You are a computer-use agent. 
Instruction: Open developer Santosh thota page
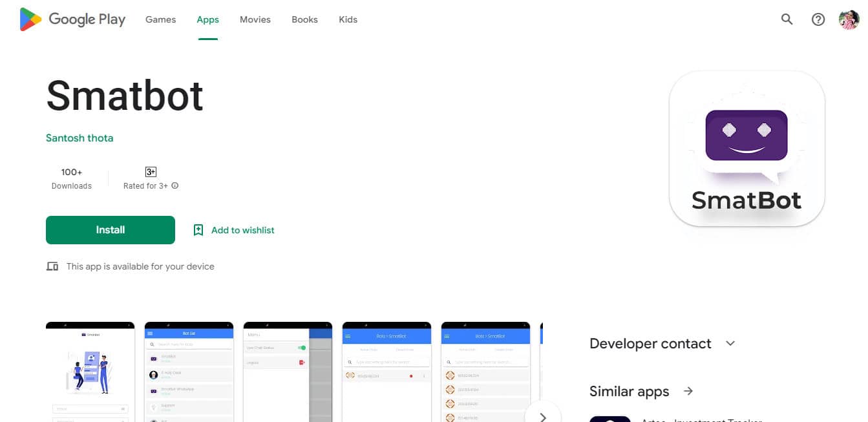(79, 138)
